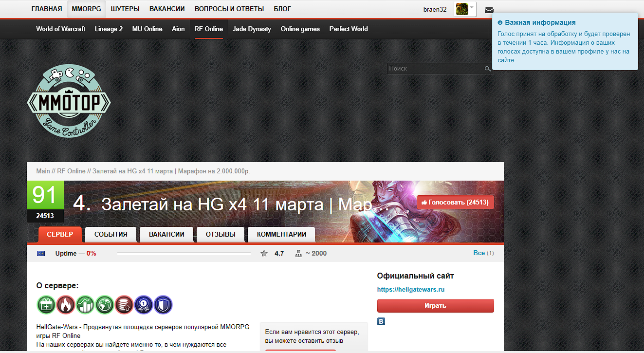This screenshot has height=353, width=644.
Task: Click the 'Залетай на HG x4' server title
Action: click(x=245, y=204)
